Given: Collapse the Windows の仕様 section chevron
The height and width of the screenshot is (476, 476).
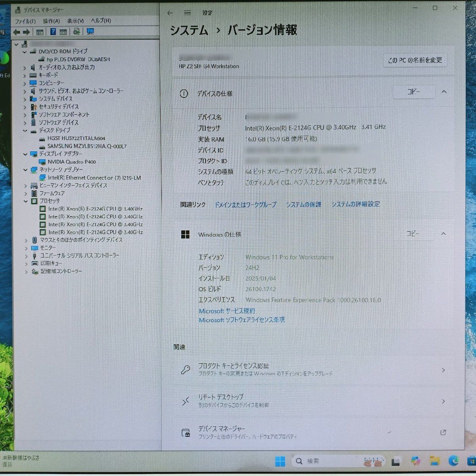Looking at the screenshot, I should point(443,234).
